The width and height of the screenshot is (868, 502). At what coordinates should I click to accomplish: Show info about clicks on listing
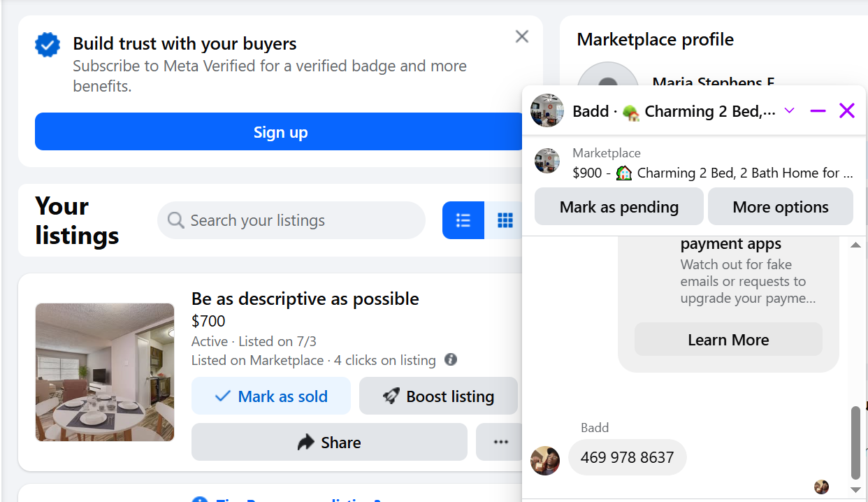click(x=451, y=359)
